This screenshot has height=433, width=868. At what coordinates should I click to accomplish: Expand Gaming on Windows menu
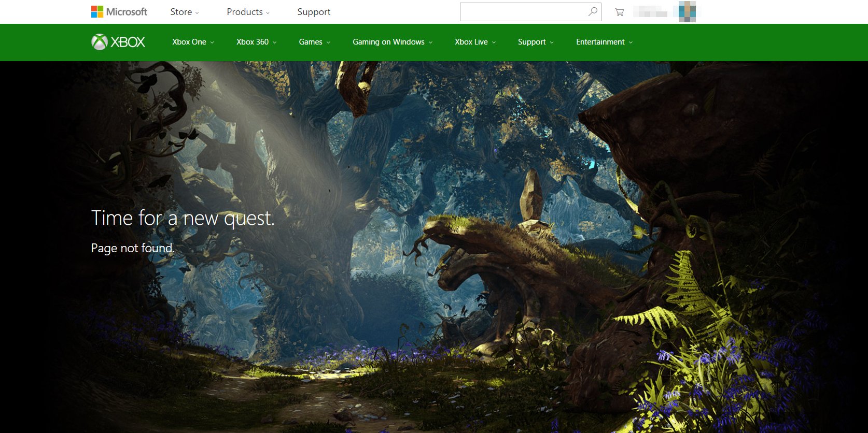click(x=393, y=42)
